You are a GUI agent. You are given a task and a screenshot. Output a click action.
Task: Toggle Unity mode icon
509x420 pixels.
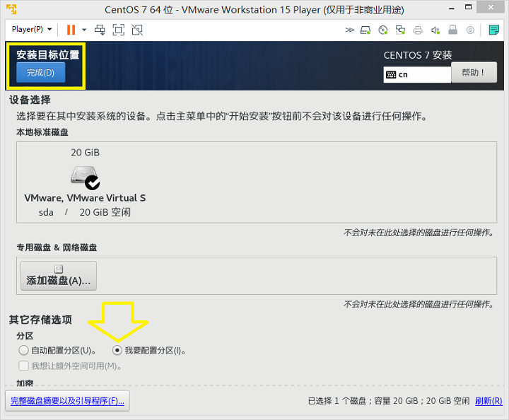click(x=137, y=30)
